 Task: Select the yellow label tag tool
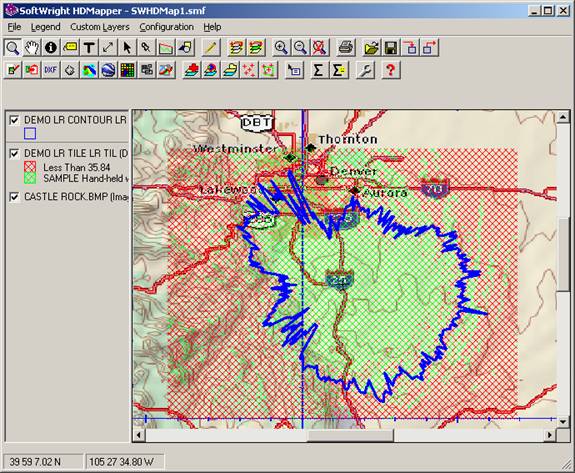click(x=70, y=48)
